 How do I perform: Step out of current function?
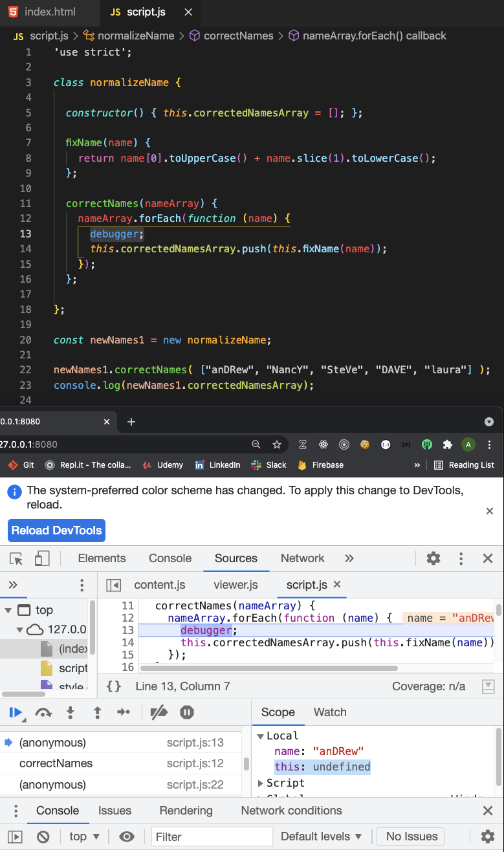97,712
